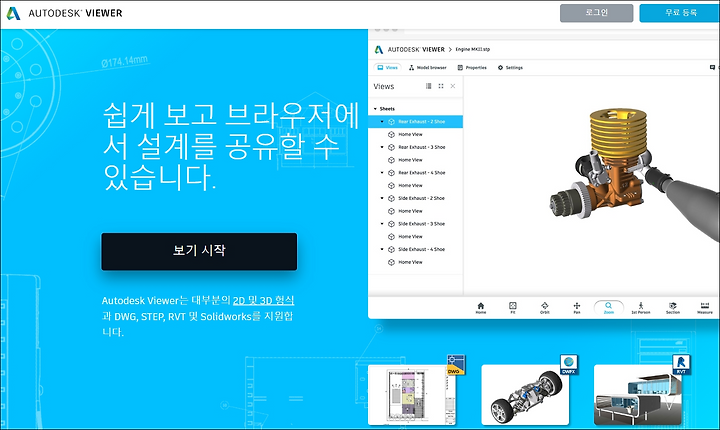Select the Measure tool
720x430 pixels.
705,308
